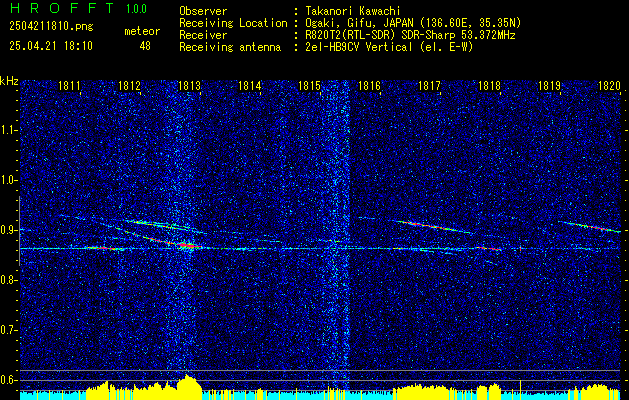629x400 pixels.
Task: Click the version number 1.0.0
Action: pos(136,8)
